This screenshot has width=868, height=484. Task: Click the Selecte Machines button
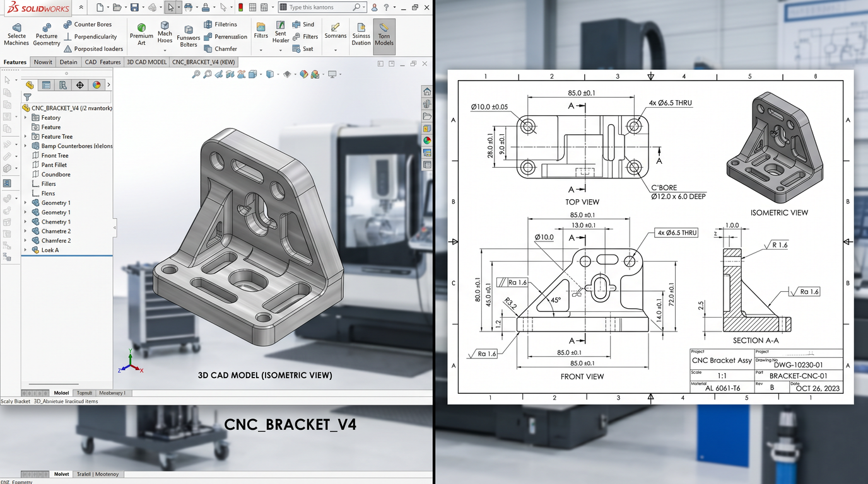(x=16, y=34)
